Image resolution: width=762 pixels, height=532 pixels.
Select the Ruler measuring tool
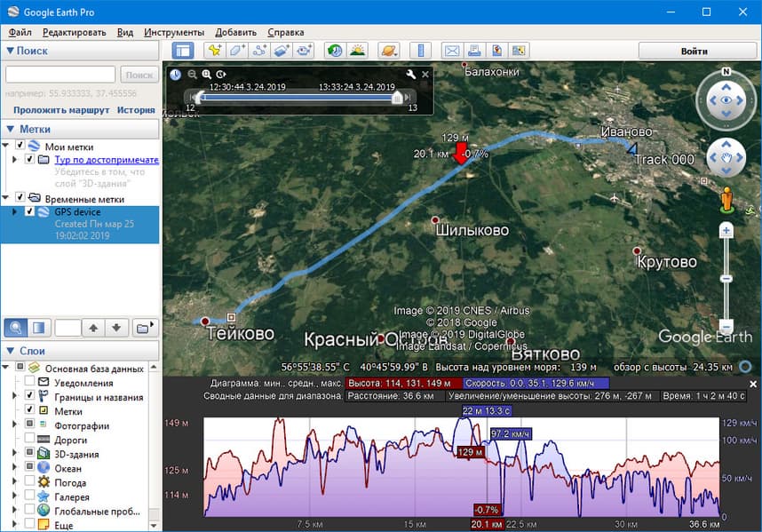[x=419, y=51]
